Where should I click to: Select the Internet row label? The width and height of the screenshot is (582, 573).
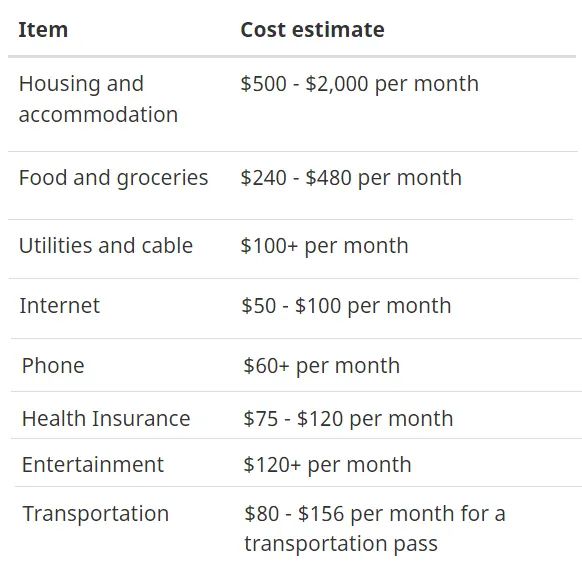[x=59, y=306]
